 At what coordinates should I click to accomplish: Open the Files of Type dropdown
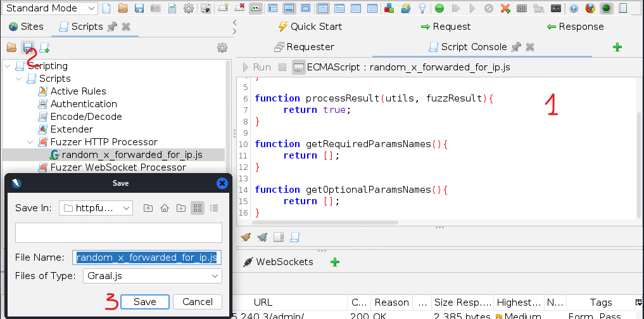point(152,276)
